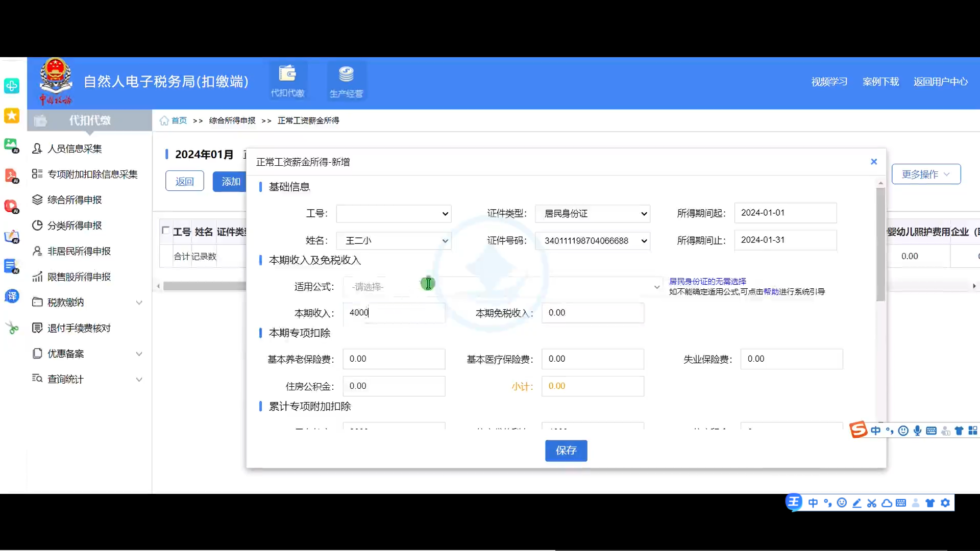Click the dialog's vertical scrollbar
This screenshot has width=980, height=551.
tap(880, 245)
